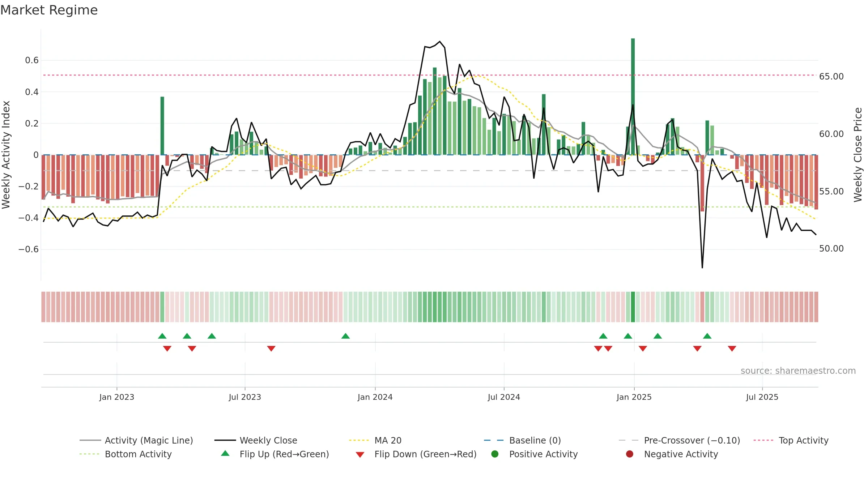Click the Weekly Activity Index axis label
This screenshot has height=488, width=868.
pos(6,155)
